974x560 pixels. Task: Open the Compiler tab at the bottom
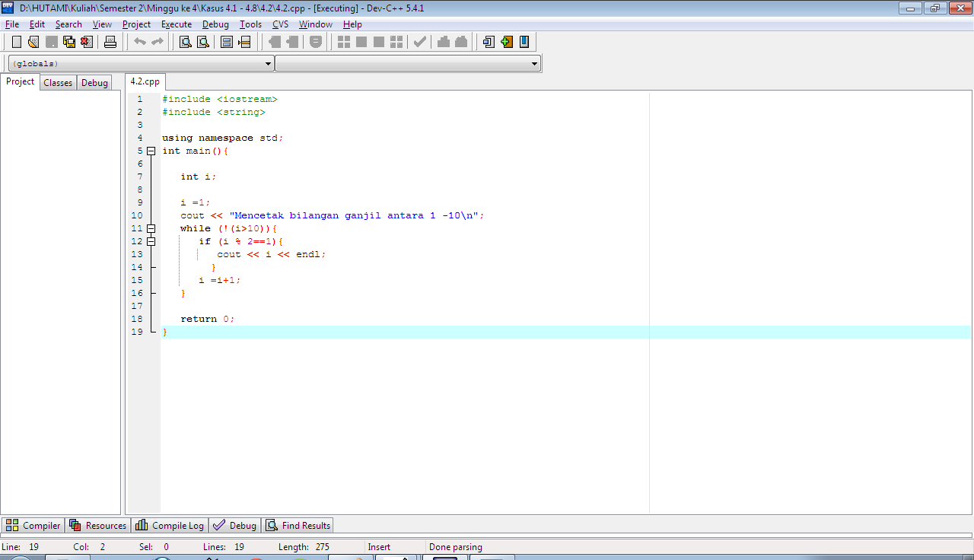click(x=33, y=526)
